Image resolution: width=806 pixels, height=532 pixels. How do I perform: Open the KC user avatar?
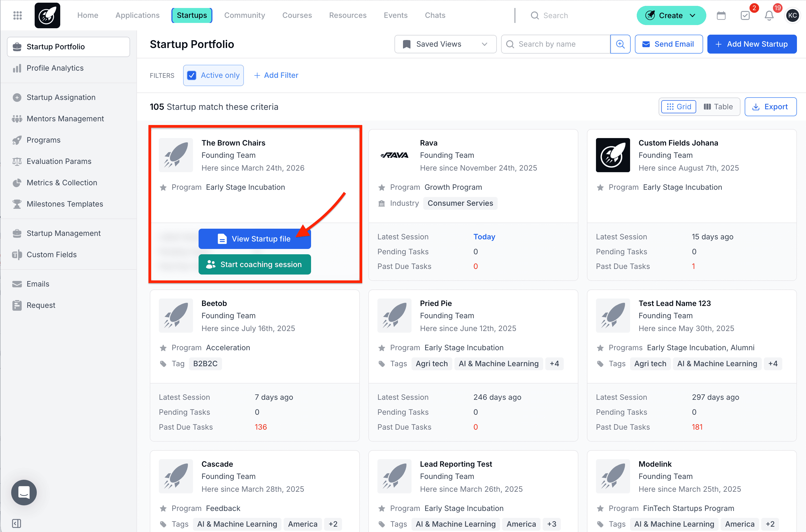[x=792, y=15]
